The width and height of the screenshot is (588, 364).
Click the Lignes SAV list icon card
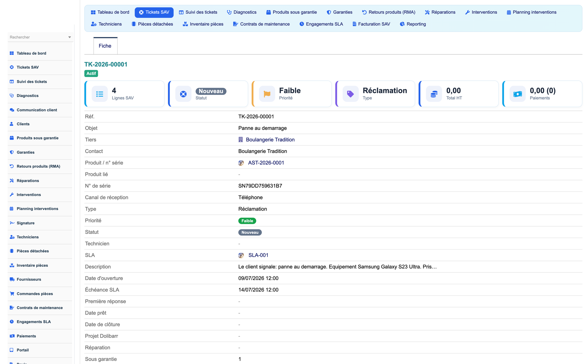100,94
